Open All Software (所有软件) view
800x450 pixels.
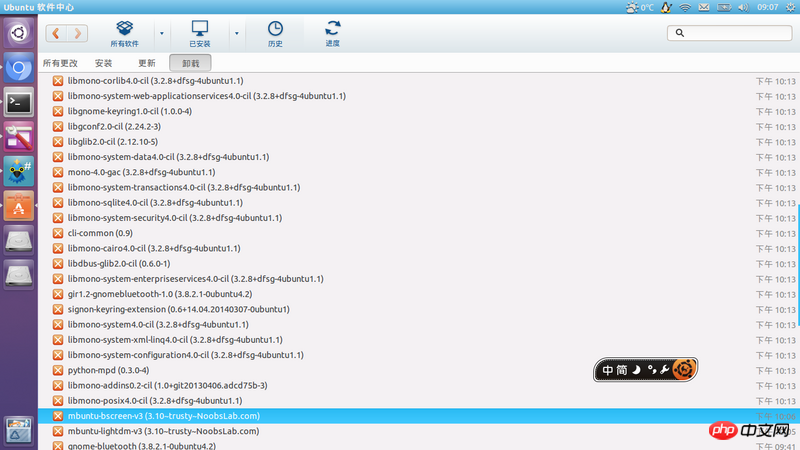[124, 34]
